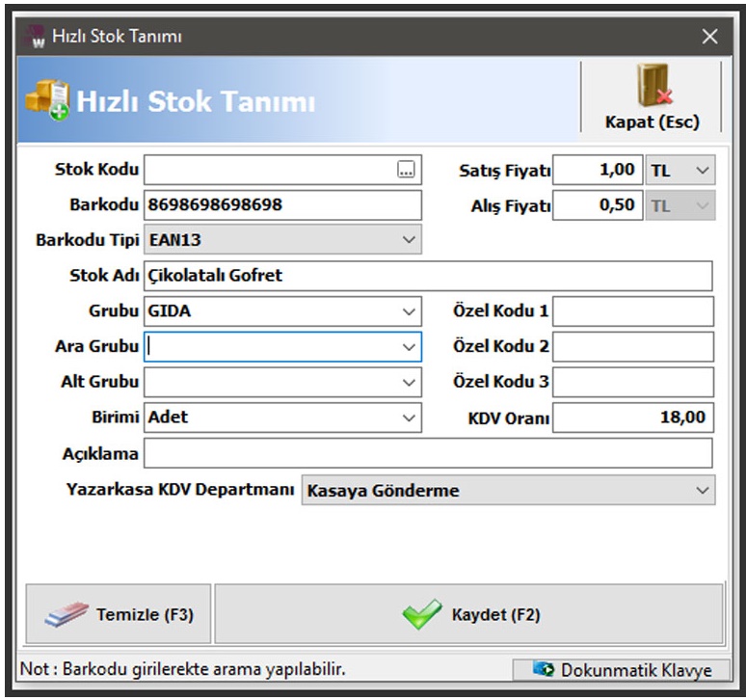Select the KDV Oranı field

pyautogui.click(x=632, y=417)
